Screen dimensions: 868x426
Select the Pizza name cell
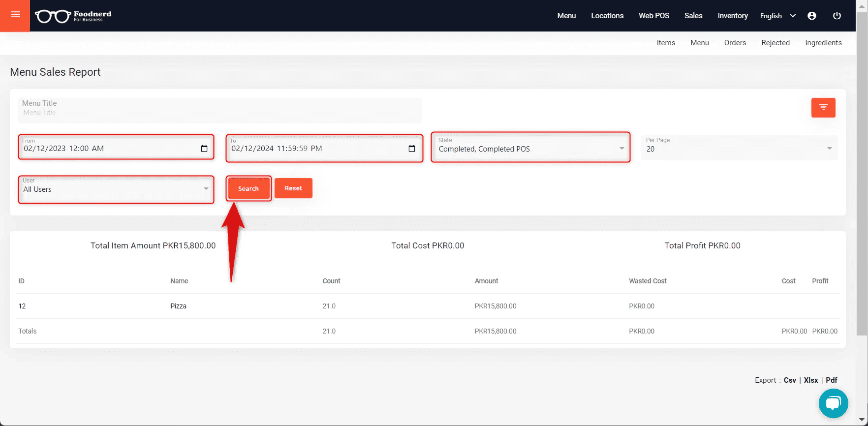(178, 306)
